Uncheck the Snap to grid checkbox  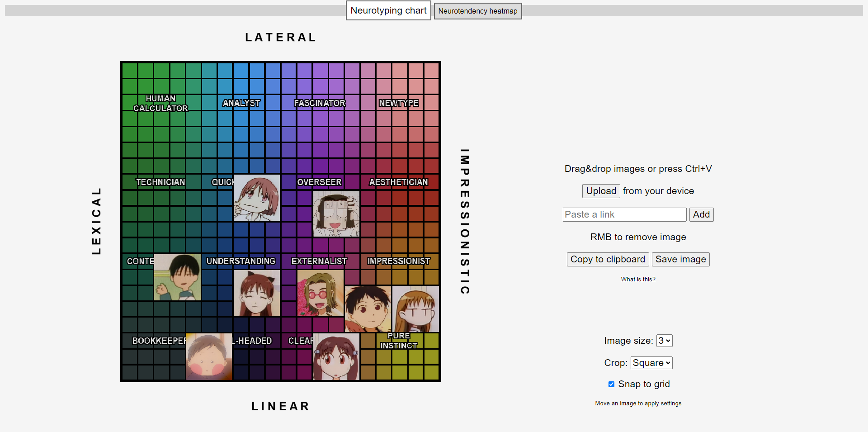tap(611, 384)
